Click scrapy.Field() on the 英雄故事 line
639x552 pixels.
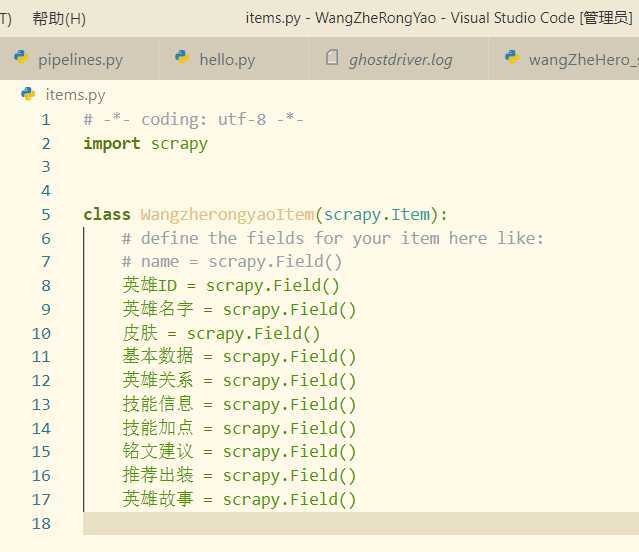[x=289, y=500]
